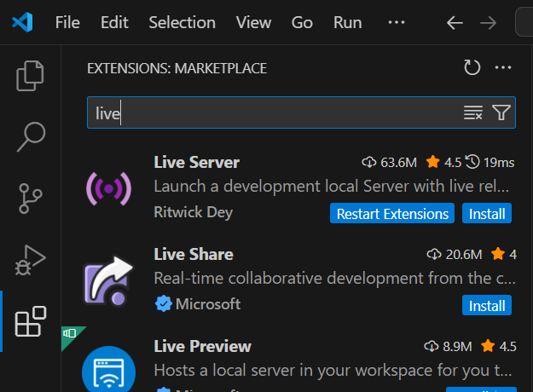533x392 pixels.
Task: Open the Go menu
Action: click(x=302, y=23)
